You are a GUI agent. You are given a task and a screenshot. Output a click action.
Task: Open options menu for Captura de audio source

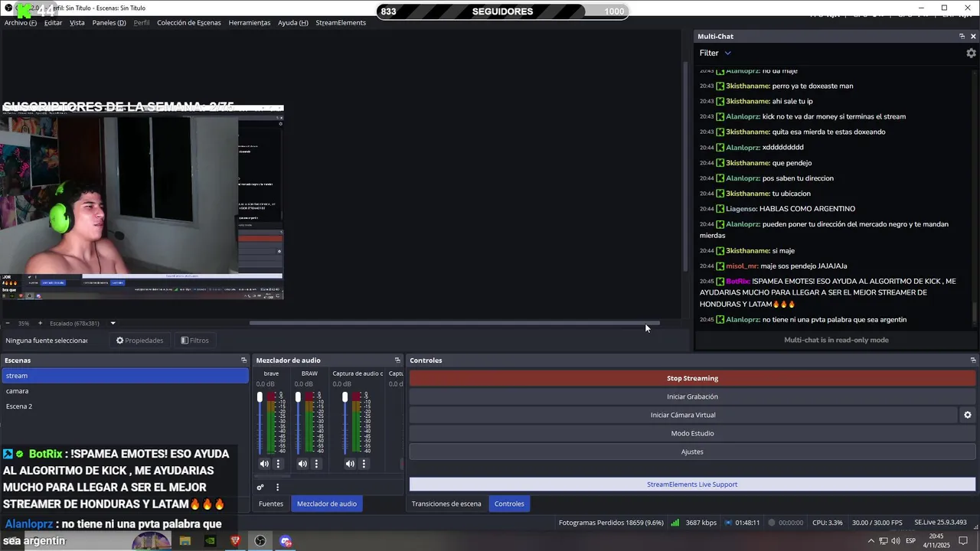[364, 464]
